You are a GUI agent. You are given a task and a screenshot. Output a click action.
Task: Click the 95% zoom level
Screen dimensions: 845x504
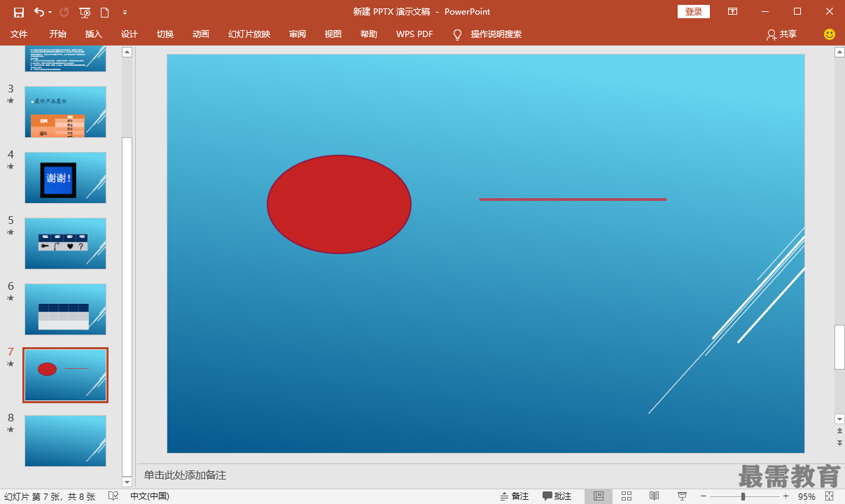click(806, 496)
